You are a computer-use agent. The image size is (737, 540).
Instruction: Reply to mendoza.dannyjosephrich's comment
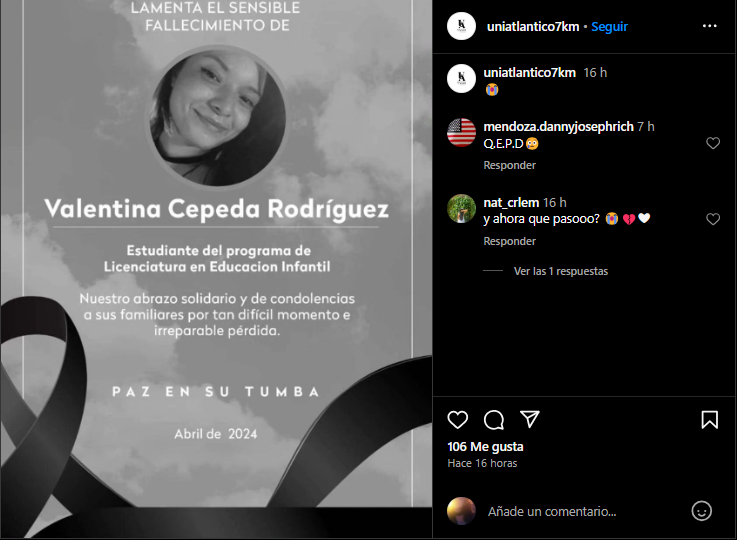510,165
